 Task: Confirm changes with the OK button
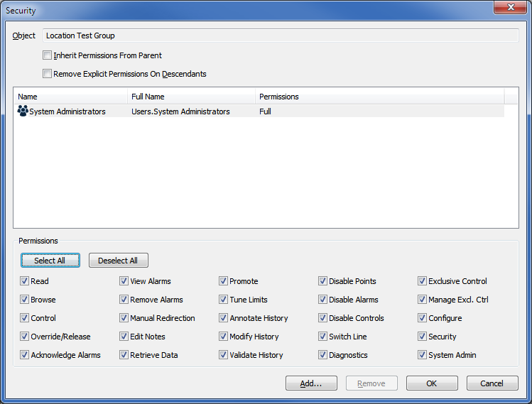[x=432, y=383]
